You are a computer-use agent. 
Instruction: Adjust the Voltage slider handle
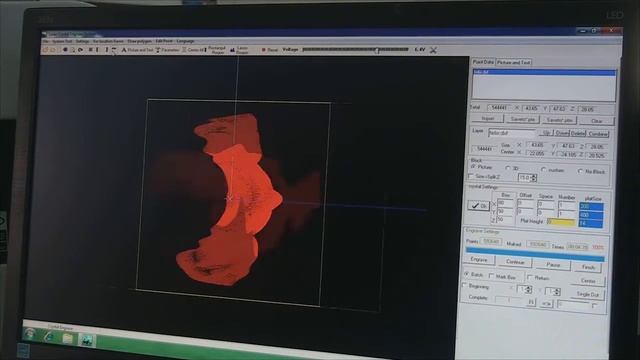tap(377, 50)
